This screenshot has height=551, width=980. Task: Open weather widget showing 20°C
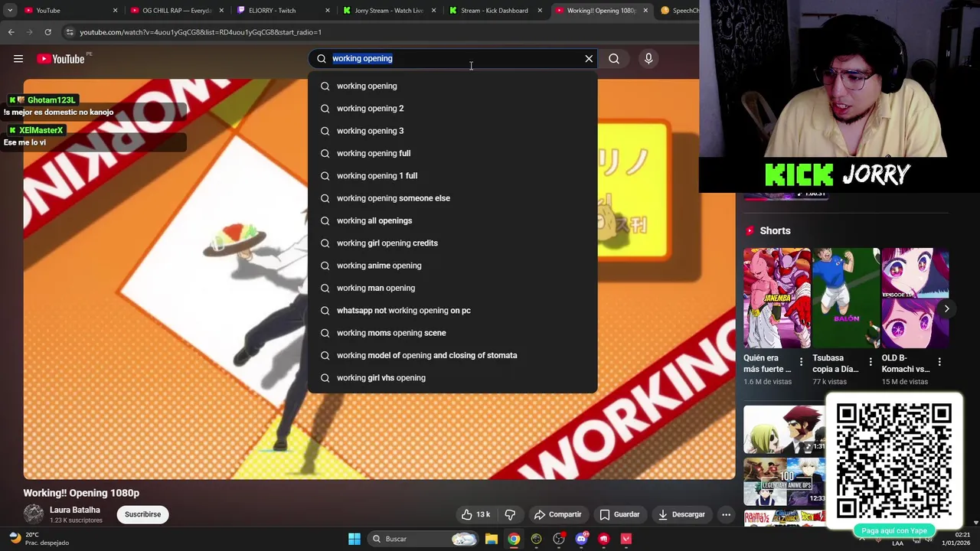(x=38, y=539)
